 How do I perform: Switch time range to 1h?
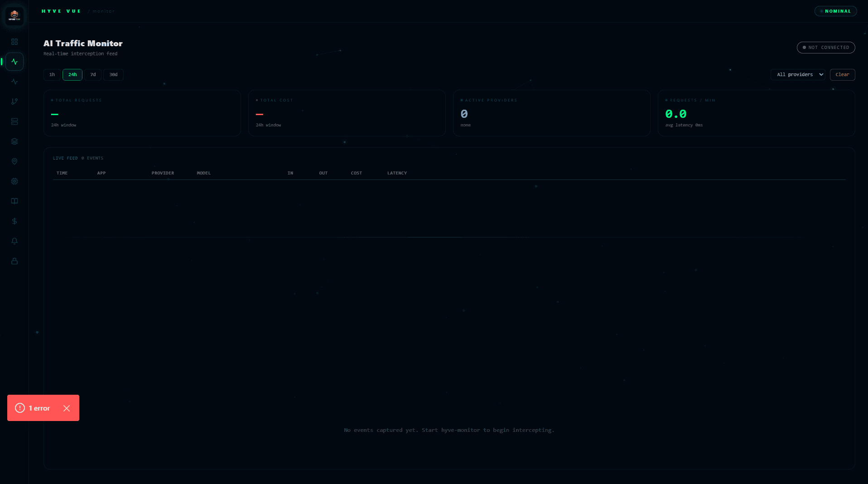(52, 74)
